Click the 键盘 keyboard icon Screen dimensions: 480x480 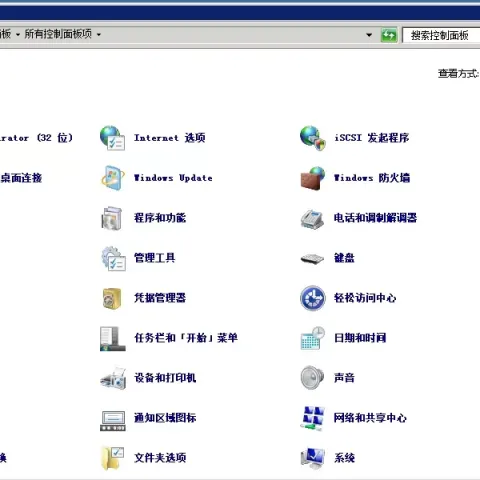click(x=312, y=259)
